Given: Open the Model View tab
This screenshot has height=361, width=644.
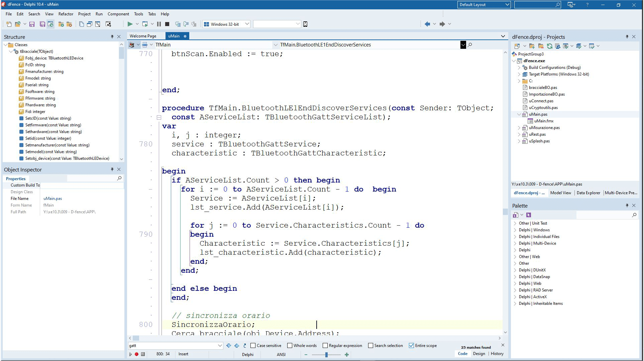Looking at the screenshot, I should [560, 193].
